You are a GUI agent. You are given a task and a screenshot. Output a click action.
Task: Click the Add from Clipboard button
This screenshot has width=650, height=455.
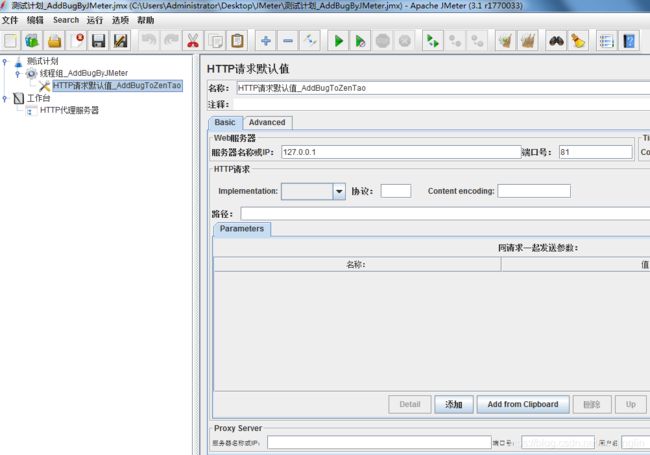pos(523,404)
